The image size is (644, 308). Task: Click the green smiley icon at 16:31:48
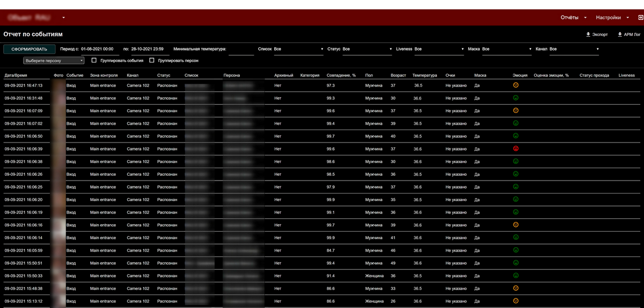coord(516,98)
